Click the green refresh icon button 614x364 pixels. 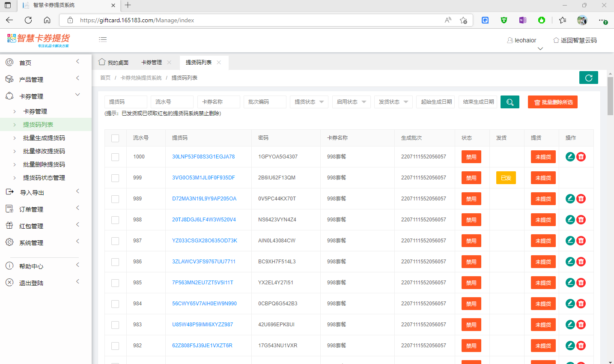coord(588,78)
